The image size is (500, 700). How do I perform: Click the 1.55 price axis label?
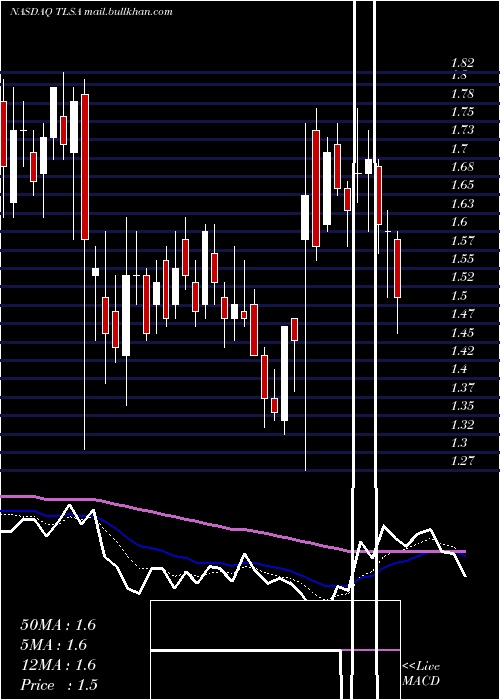tap(462, 259)
